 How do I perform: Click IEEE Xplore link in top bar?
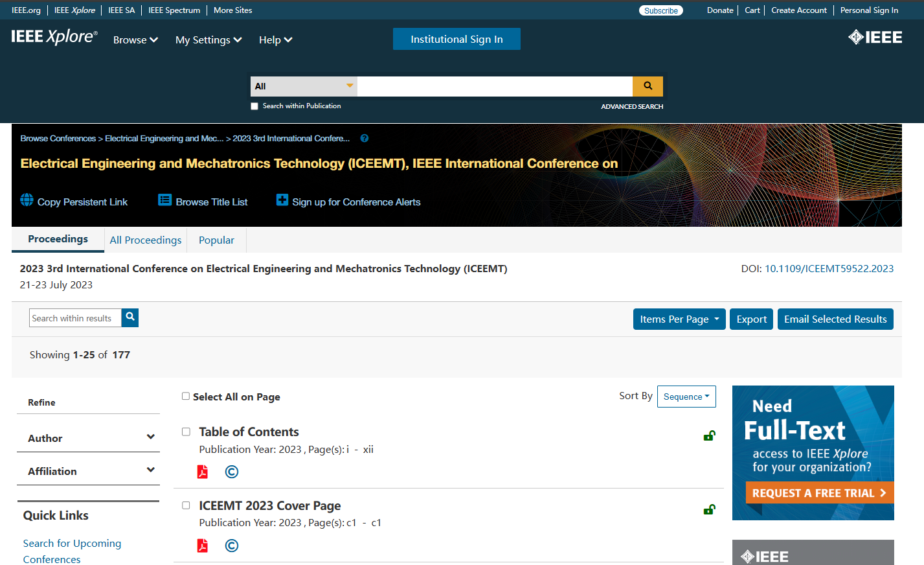tap(74, 10)
